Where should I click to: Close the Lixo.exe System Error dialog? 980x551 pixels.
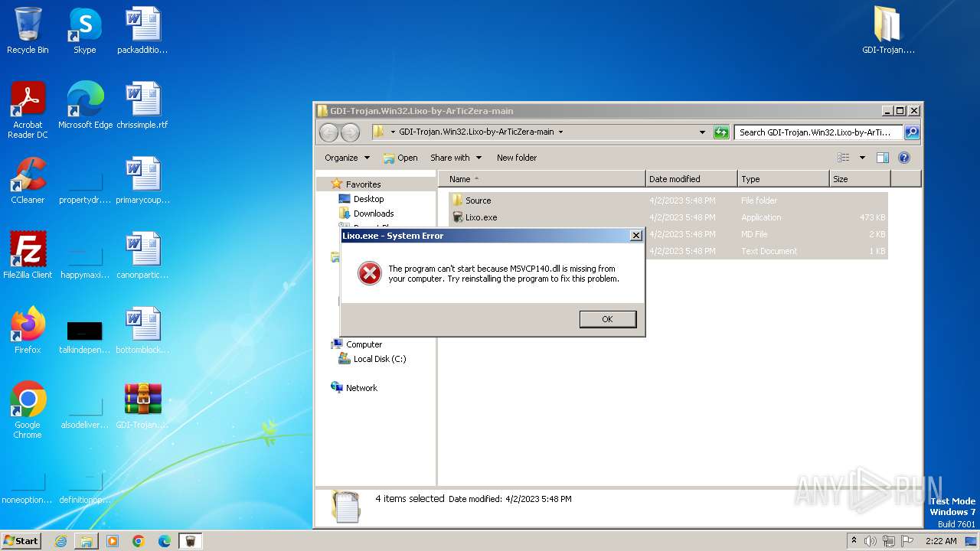click(635, 236)
